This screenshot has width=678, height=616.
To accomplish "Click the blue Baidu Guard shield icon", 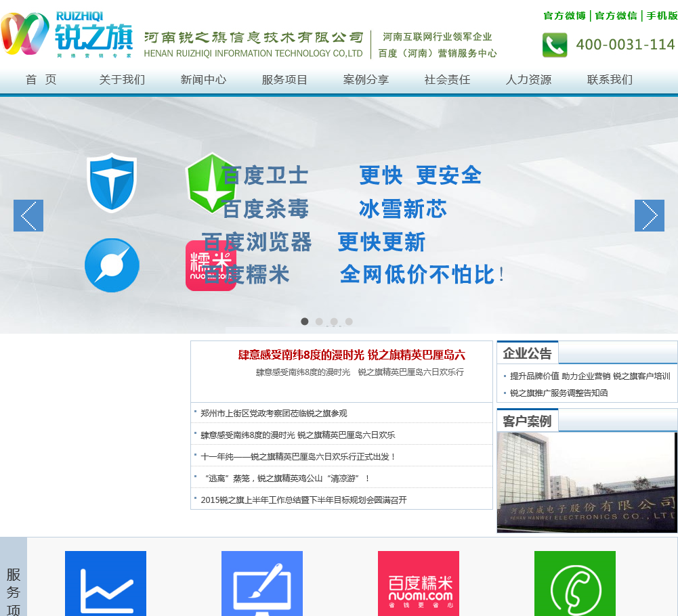I will pyautogui.click(x=112, y=182).
